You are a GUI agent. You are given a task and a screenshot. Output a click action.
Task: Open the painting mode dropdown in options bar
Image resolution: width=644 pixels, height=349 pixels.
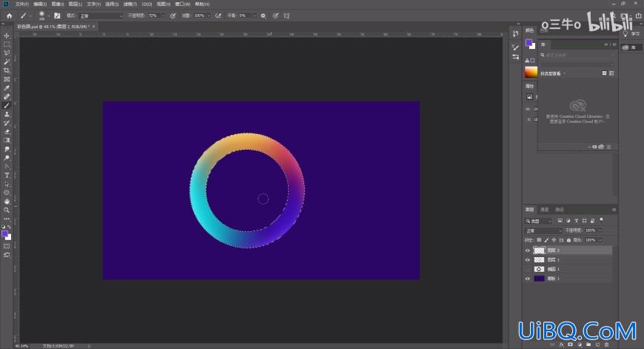[x=101, y=16]
